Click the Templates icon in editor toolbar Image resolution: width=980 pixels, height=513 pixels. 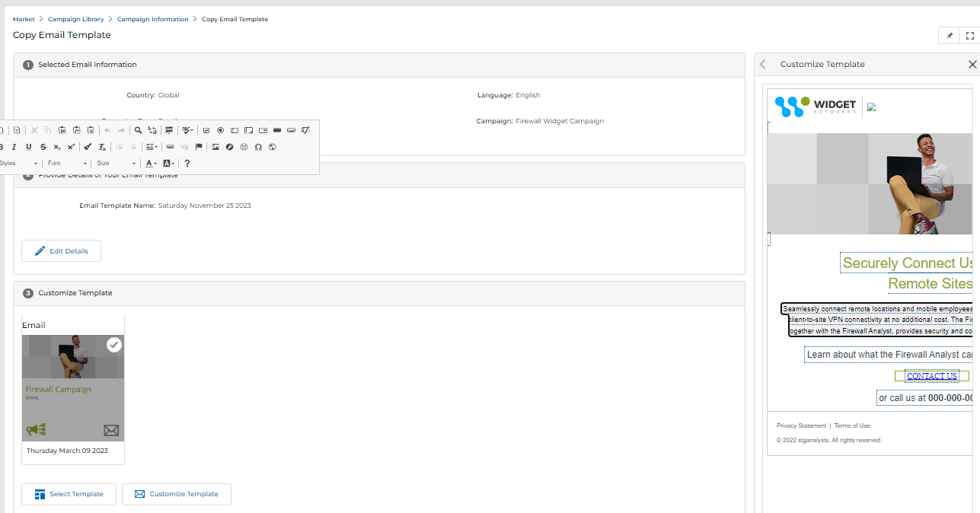(x=17, y=130)
